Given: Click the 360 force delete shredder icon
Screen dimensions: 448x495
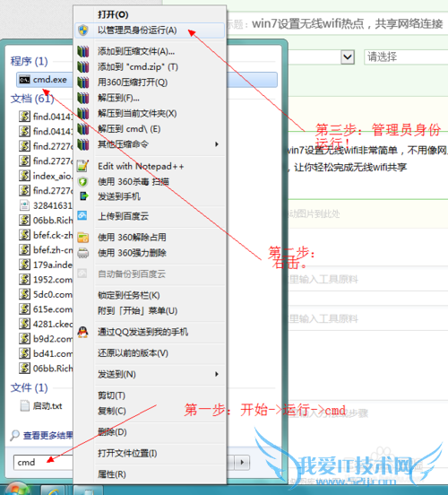Looking at the screenshot, I should click(x=83, y=253).
